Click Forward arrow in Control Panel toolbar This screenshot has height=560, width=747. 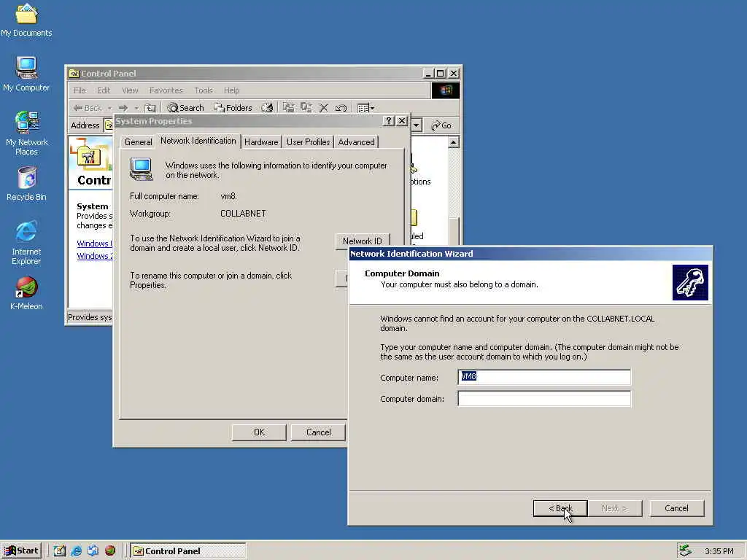(x=123, y=108)
